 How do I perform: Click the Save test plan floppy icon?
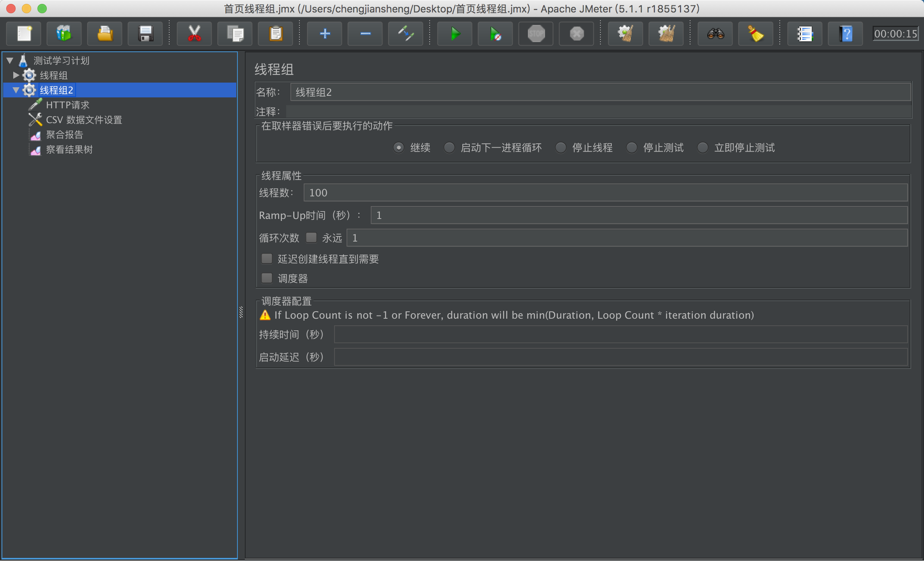[x=145, y=34]
